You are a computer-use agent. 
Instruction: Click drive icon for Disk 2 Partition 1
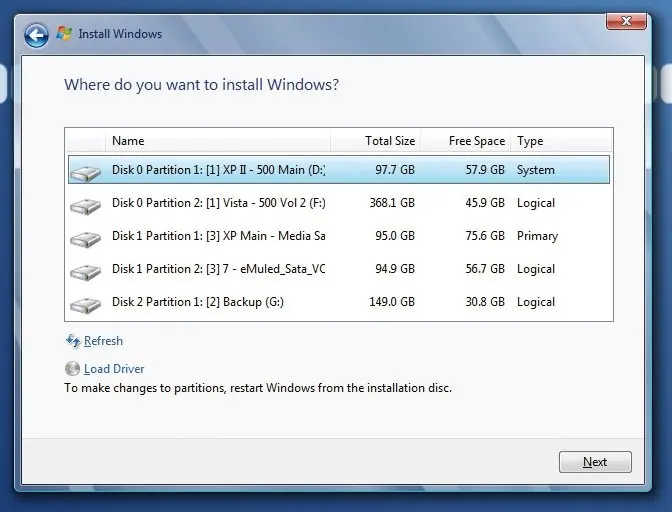coord(86,305)
